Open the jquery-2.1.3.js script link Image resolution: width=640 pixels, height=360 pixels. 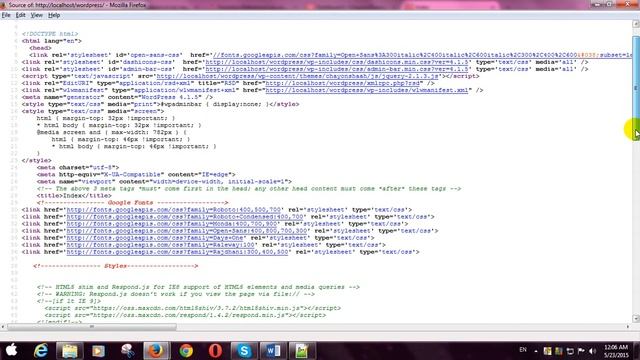point(297,76)
